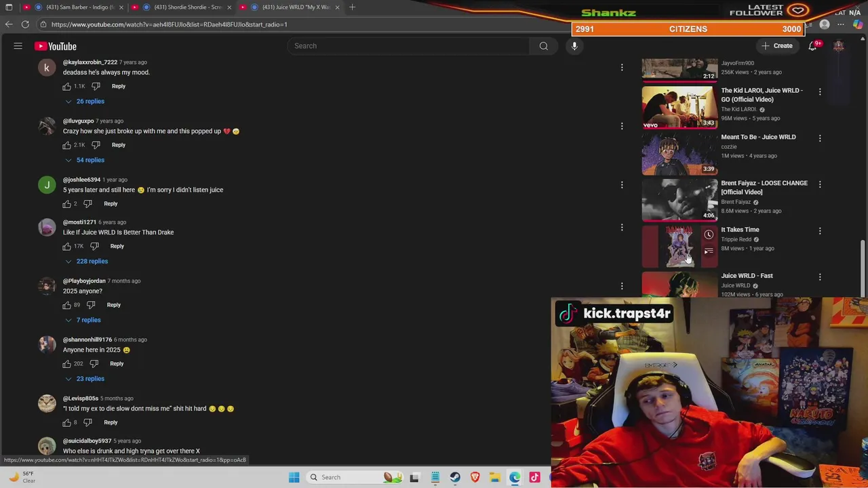This screenshot has width=868, height=488.
Task: Dislike the comment by @Levisp805s
Action: (x=87, y=422)
